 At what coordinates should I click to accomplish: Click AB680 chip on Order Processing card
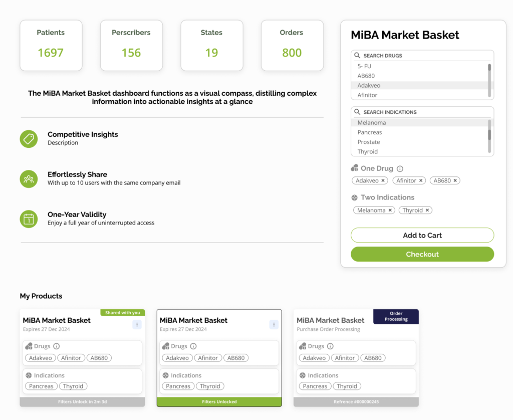pyautogui.click(x=373, y=358)
